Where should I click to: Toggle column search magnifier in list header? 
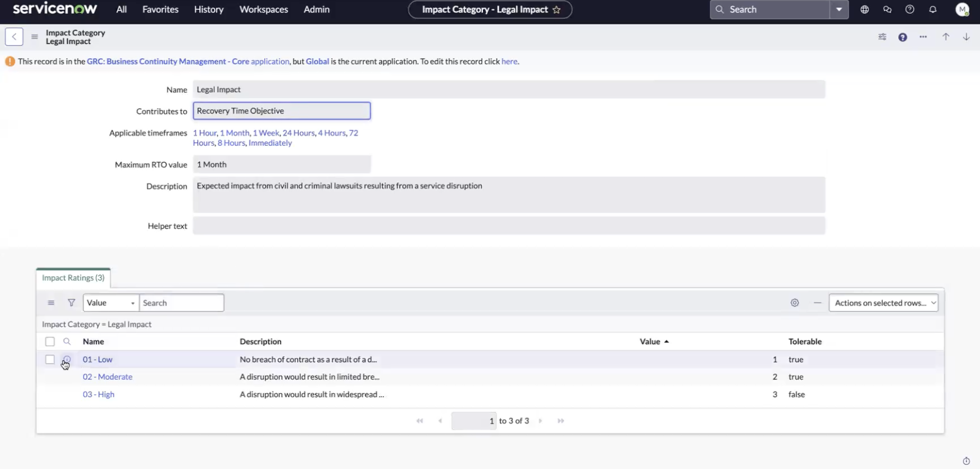click(67, 341)
